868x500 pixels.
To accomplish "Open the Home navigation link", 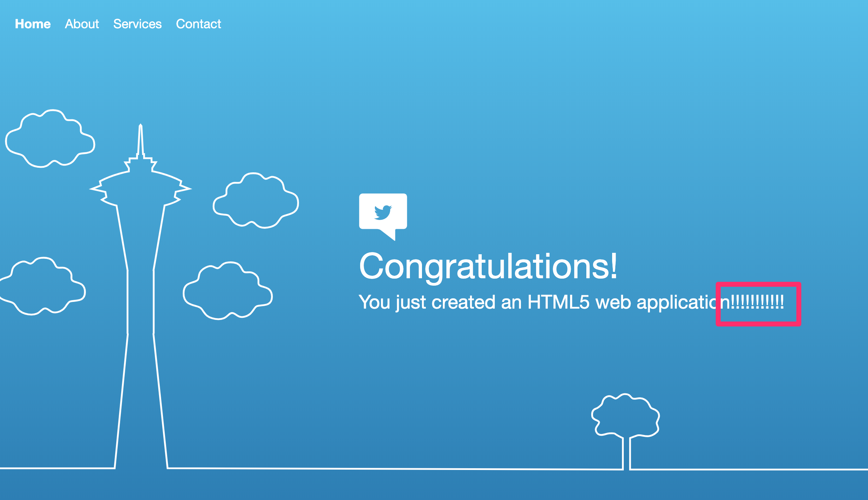I will point(33,24).
